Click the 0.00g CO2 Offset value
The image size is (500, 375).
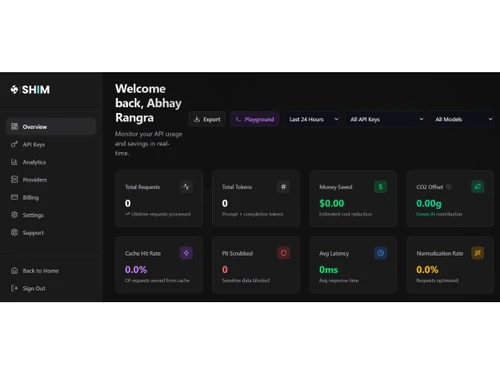(x=429, y=203)
